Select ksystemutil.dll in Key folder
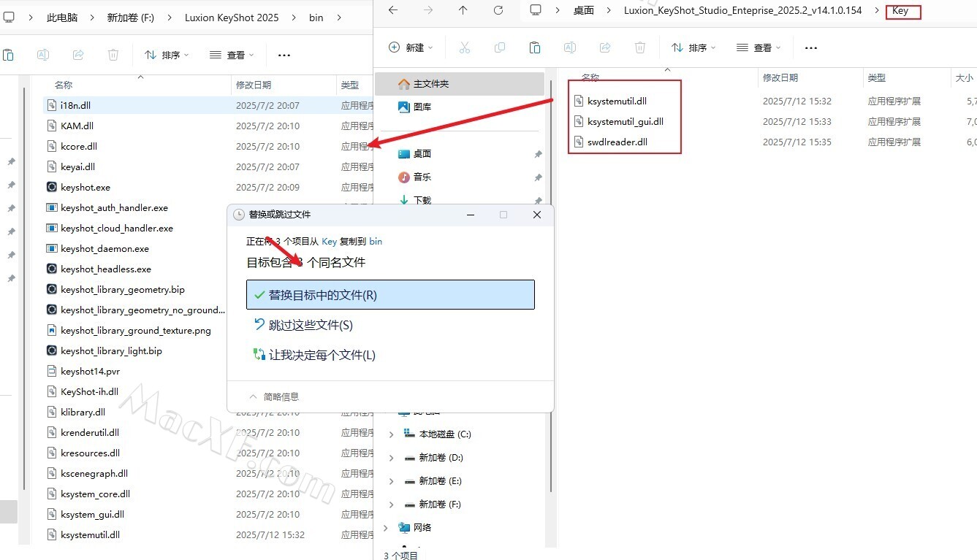 click(x=617, y=101)
